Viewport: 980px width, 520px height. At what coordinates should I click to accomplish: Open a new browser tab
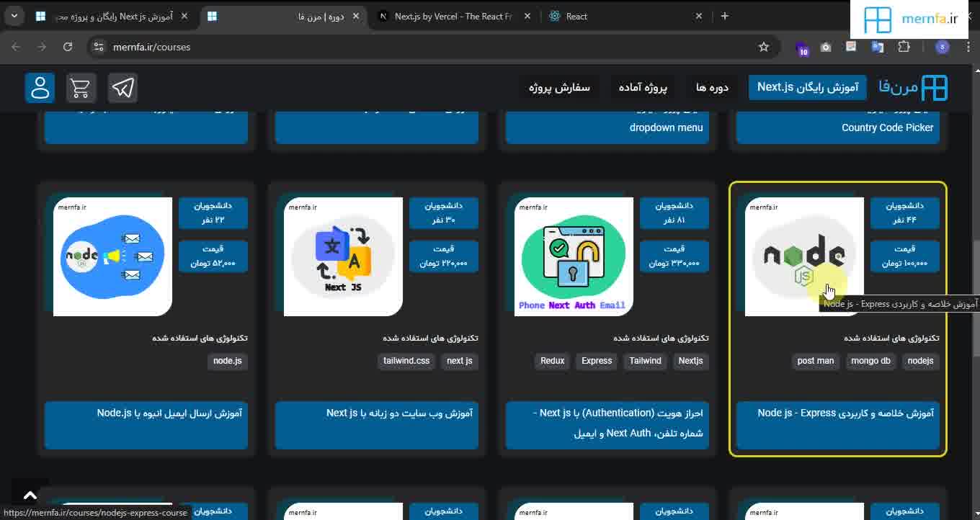click(x=725, y=16)
